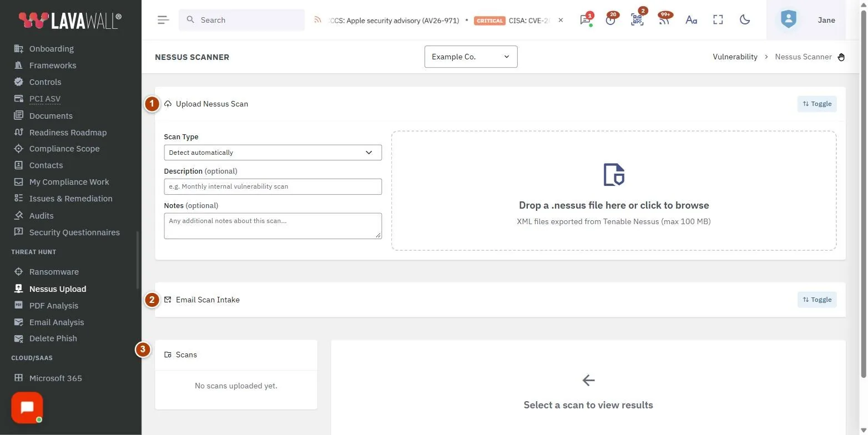Click the page vertical scrollbar
This screenshot has width=868, height=435.
coord(863,194)
